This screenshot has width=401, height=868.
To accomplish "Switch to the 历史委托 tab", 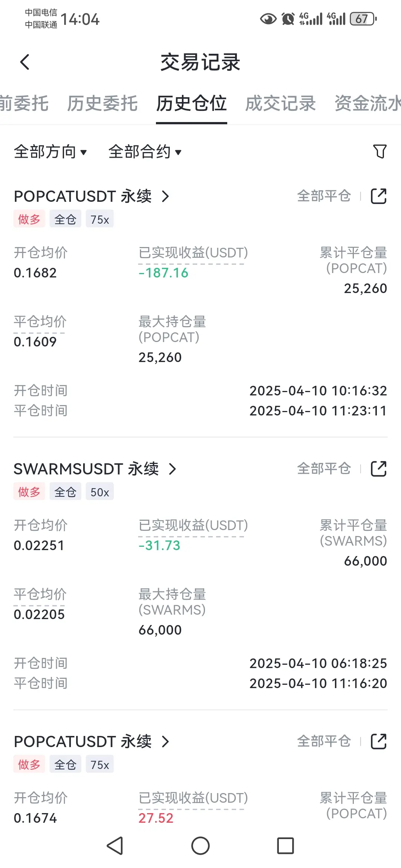I will tap(102, 103).
